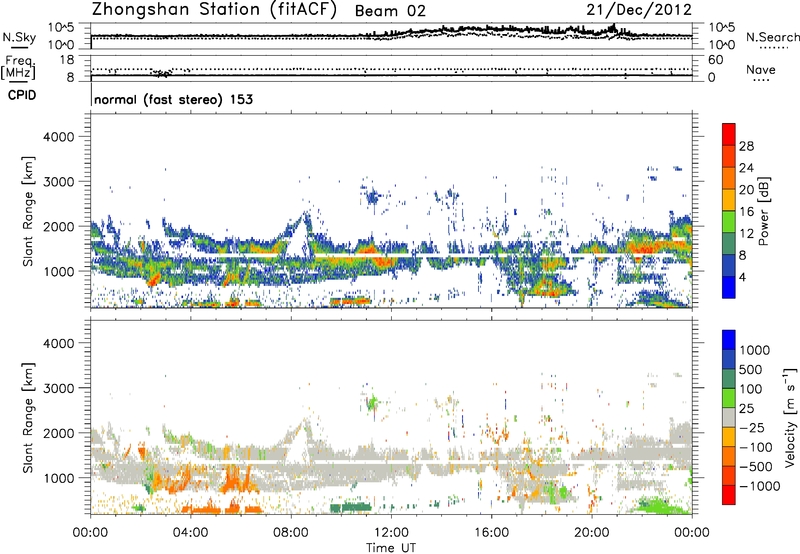Click the orange velocity streaks near 05:30

234,477
